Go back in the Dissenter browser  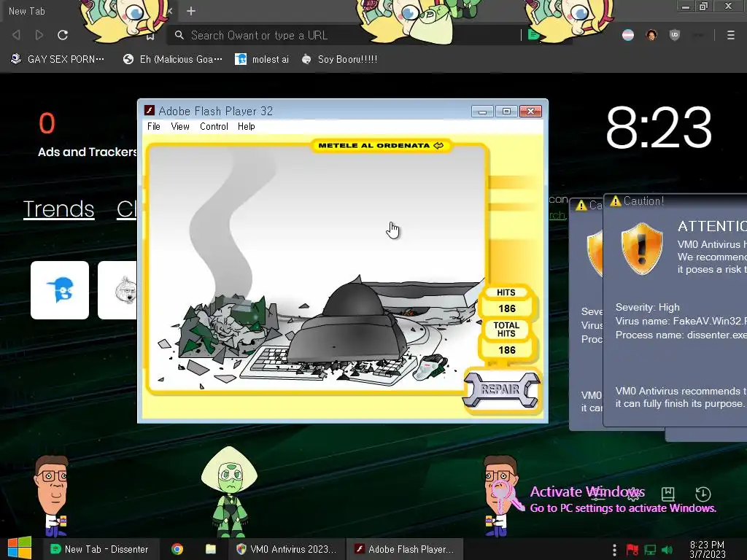pos(16,35)
